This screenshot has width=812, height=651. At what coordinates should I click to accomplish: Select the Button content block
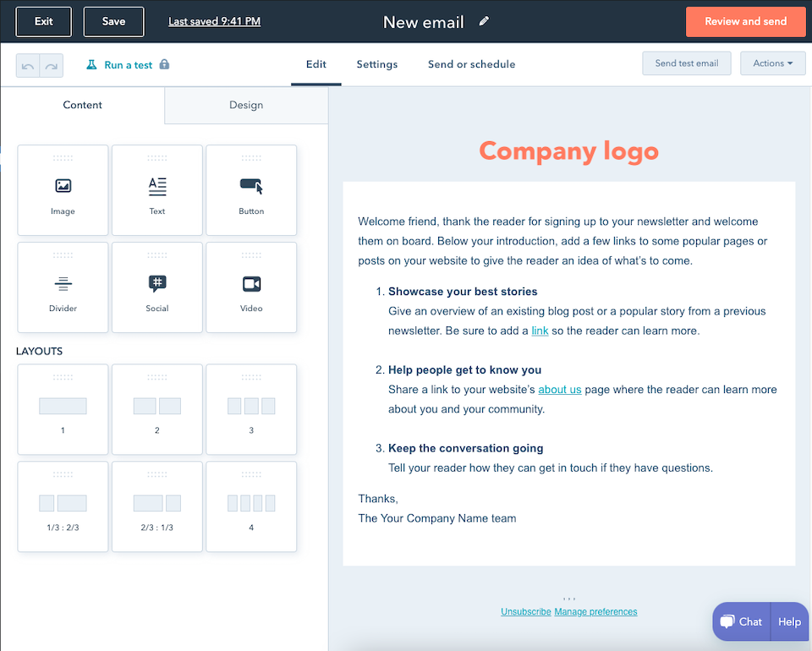pyautogui.click(x=250, y=190)
